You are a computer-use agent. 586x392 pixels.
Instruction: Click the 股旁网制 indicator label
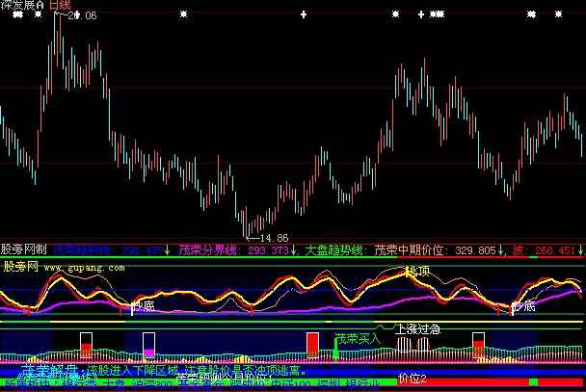23,249
